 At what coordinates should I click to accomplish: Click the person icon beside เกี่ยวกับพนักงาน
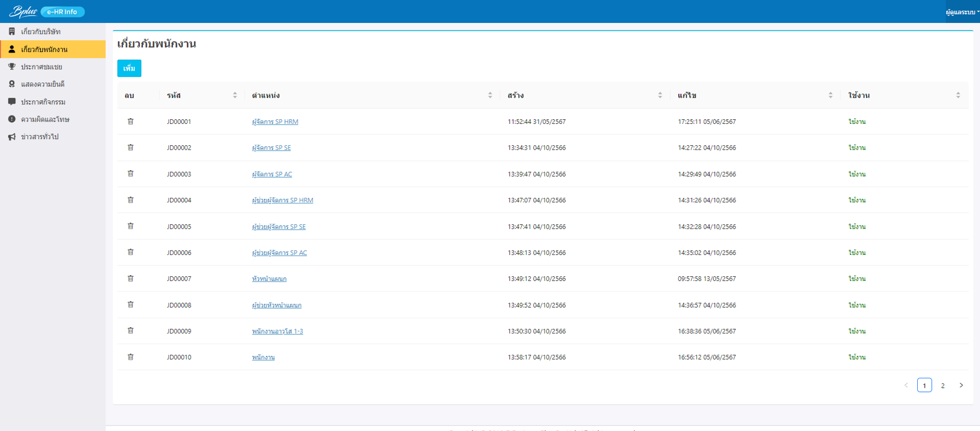pos(12,49)
